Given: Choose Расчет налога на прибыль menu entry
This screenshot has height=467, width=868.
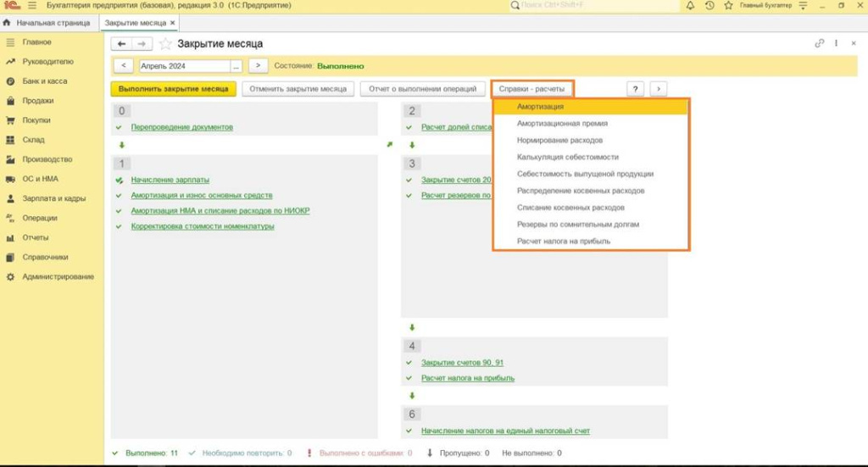Looking at the screenshot, I should (x=563, y=242).
